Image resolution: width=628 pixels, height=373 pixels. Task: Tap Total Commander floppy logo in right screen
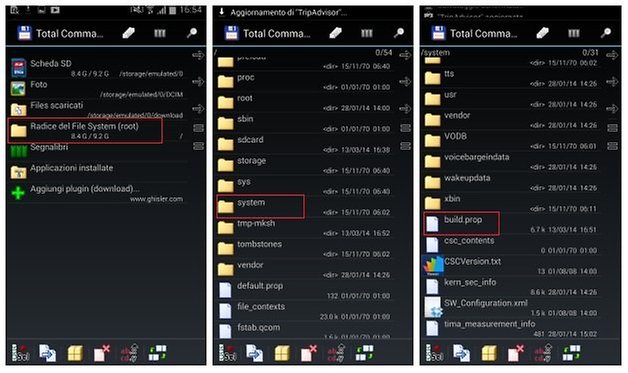pos(439,33)
